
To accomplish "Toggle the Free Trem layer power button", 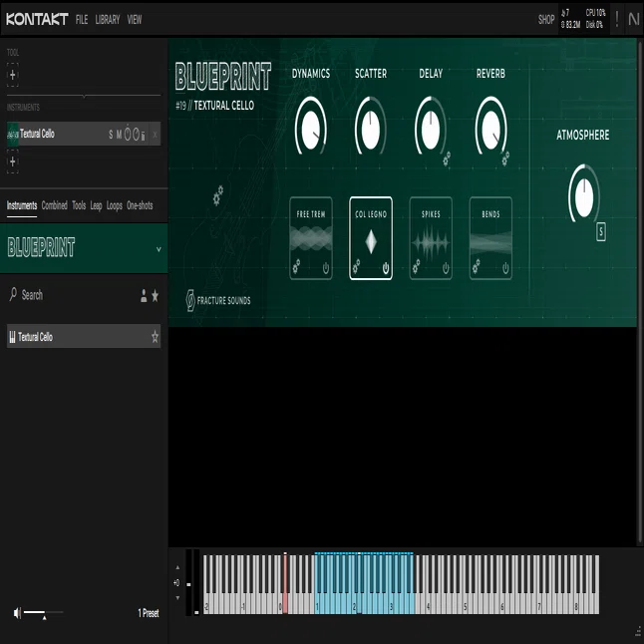I will tap(326, 268).
